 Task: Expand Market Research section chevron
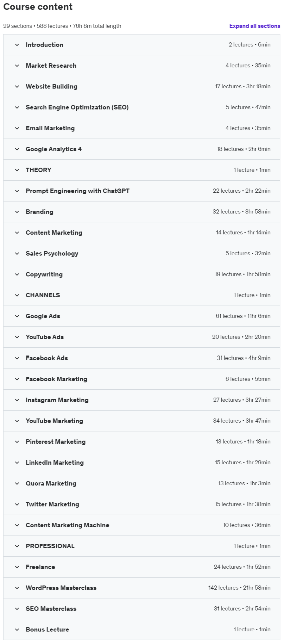click(x=17, y=66)
